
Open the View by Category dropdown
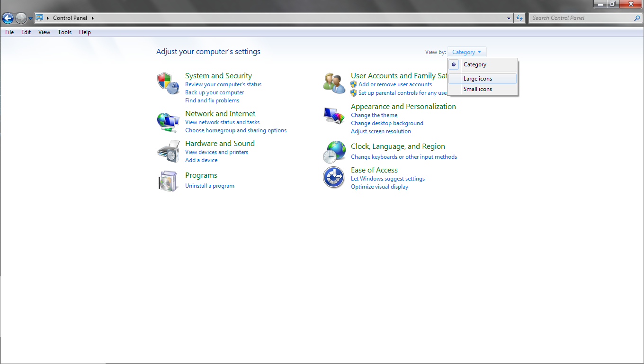pos(466,52)
